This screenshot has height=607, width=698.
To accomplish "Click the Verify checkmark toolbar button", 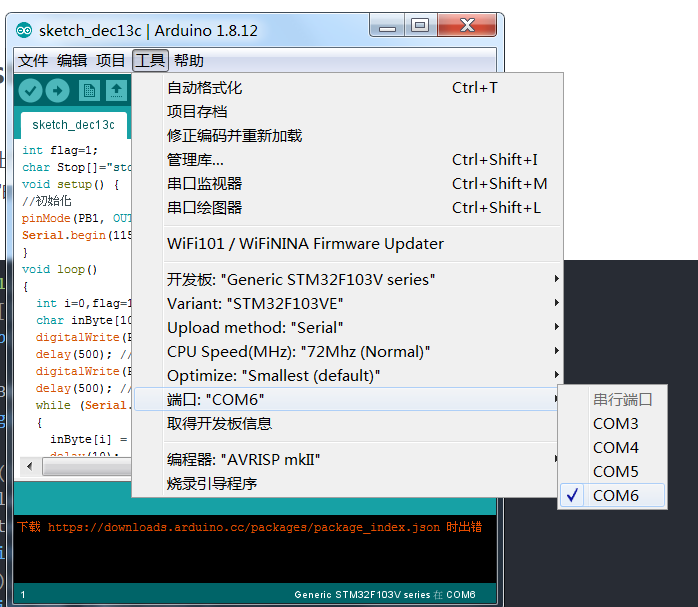I will (x=30, y=91).
